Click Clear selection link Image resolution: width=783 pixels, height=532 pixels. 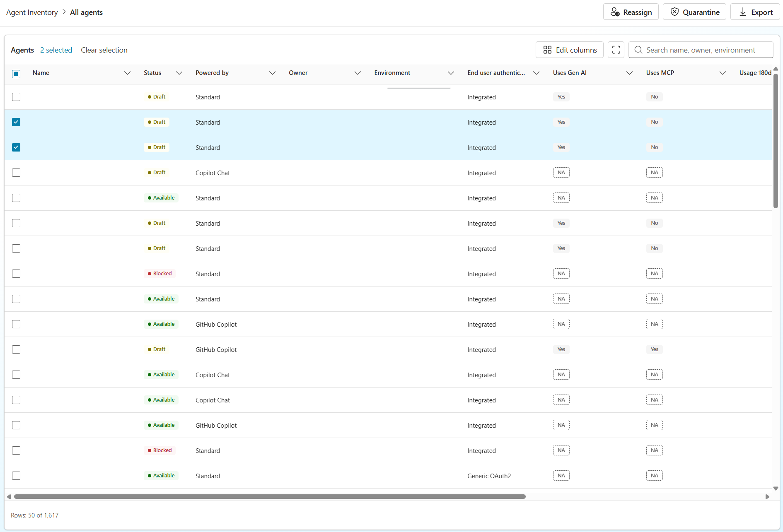104,50
